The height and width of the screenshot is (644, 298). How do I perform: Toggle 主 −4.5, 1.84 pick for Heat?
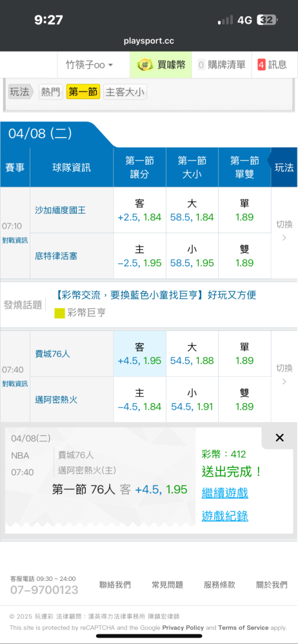[139, 400]
